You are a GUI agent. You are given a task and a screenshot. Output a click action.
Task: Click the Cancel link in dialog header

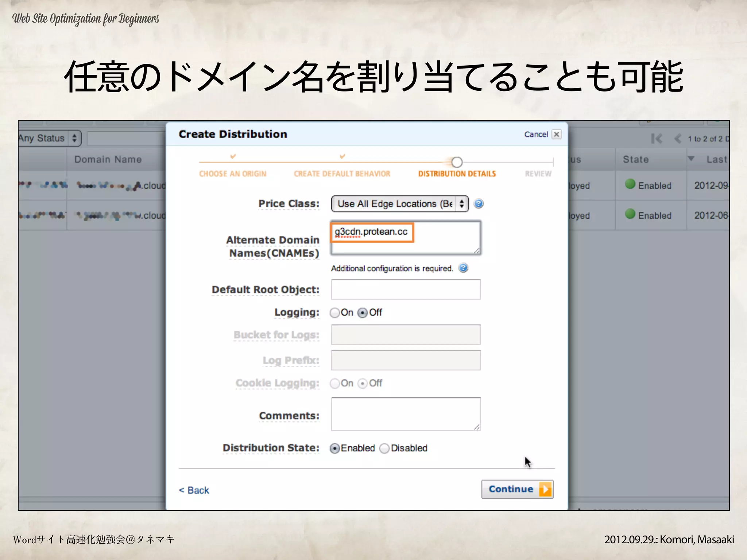(x=536, y=135)
